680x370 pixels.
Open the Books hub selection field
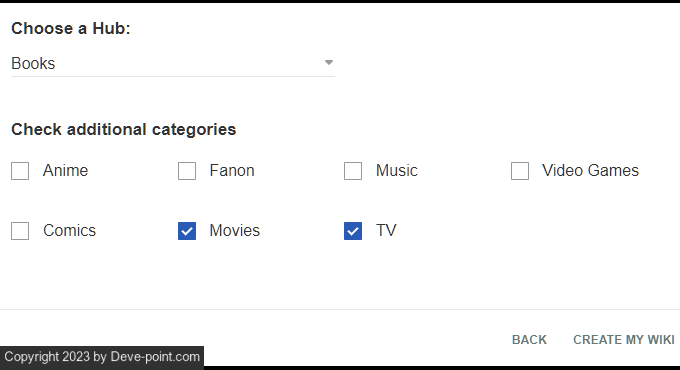point(173,63)
